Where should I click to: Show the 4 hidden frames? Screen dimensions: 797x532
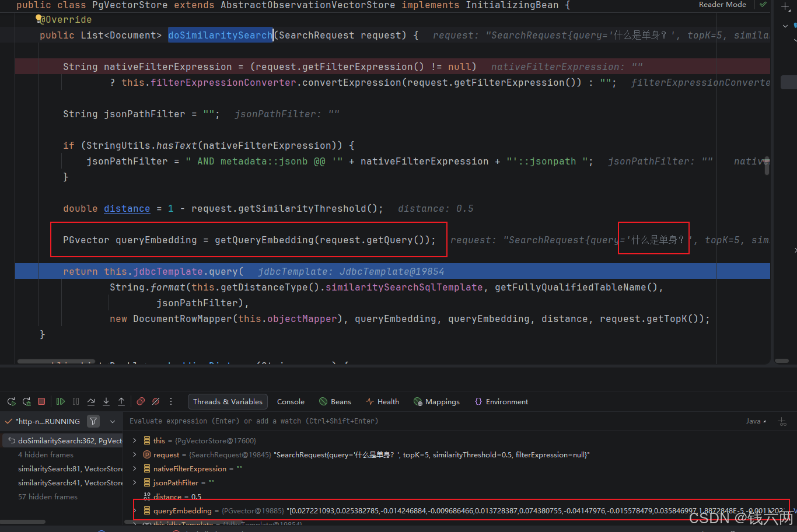[x=46, y=454]
